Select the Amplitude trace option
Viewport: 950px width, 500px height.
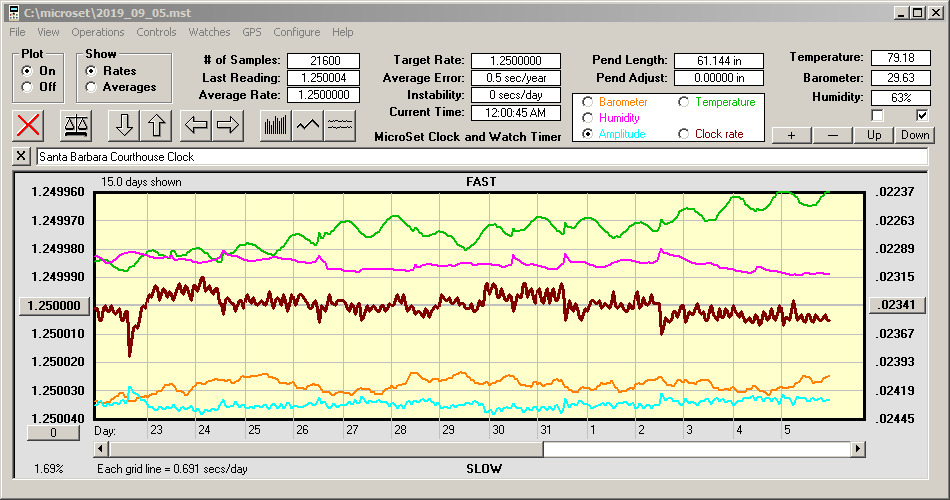pos(587,134)
